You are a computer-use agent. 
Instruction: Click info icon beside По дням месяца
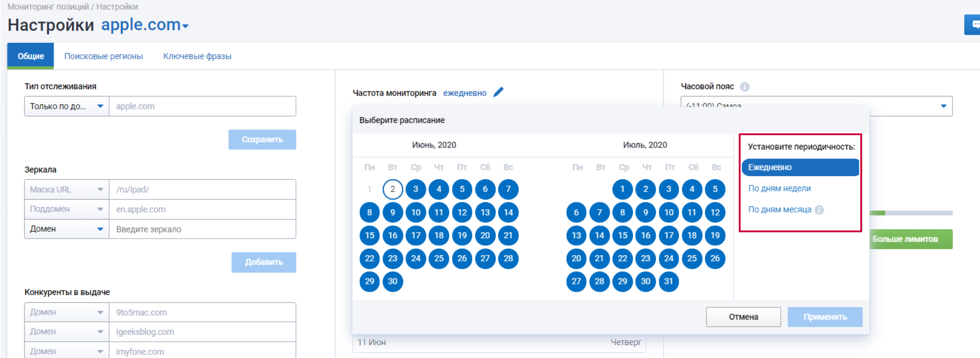tap(819, 210)
